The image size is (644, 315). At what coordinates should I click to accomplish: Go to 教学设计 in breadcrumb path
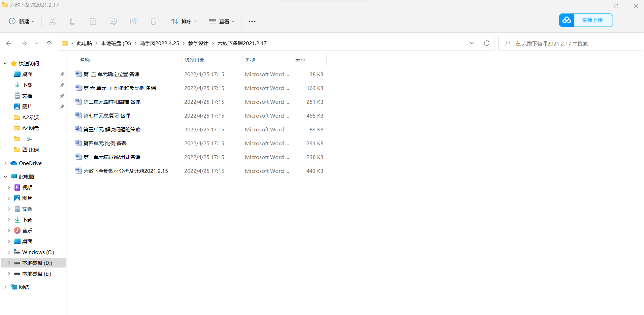[198, 43]
